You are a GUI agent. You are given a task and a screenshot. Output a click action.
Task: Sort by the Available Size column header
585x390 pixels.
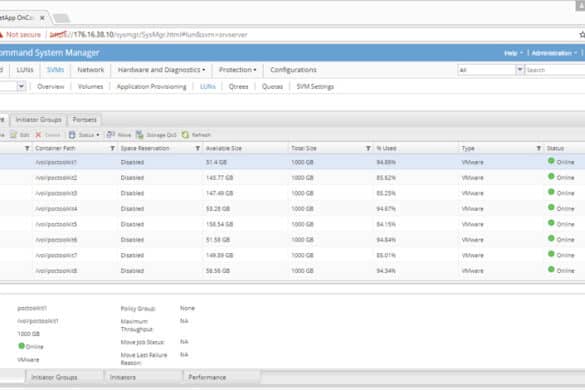[x=224, y=149]
